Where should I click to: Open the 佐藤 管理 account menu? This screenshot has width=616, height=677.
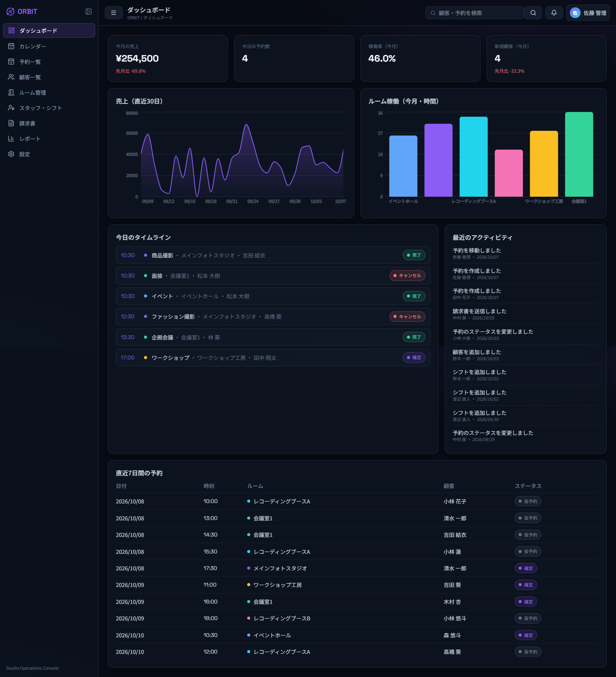coord(588,13)
